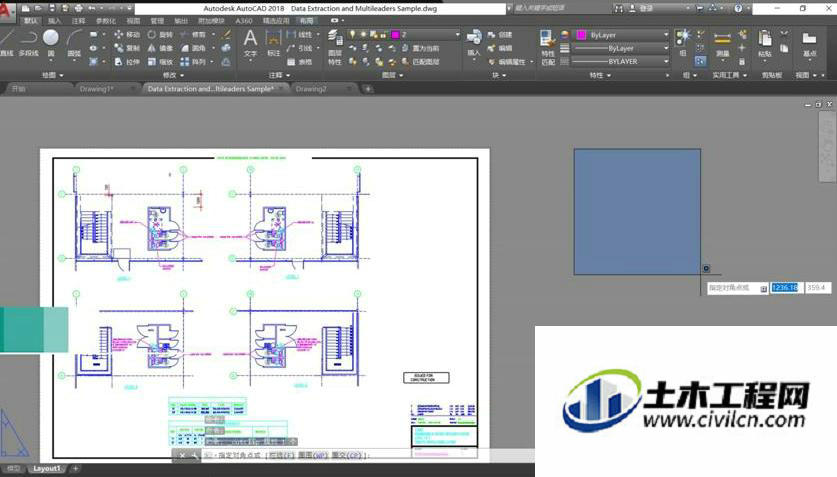The width and height of the screenshot is (837, 477).
Task: Click Edit Attributes (编辑属性) button
Action: [x=506, y=62]
